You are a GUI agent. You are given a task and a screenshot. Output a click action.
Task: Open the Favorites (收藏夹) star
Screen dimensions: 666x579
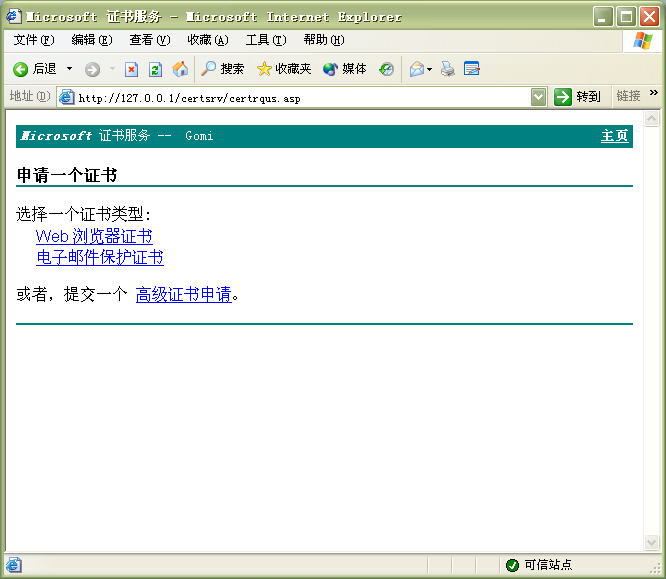point(284,69)
